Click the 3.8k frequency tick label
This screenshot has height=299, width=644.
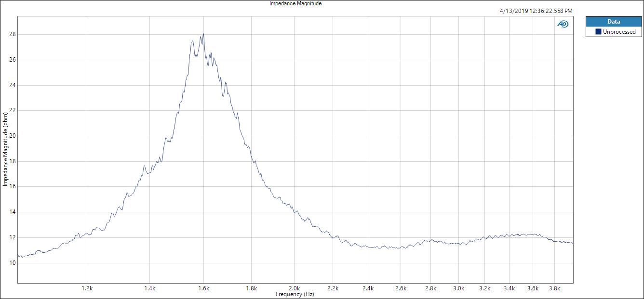click(x=555, y=288)
